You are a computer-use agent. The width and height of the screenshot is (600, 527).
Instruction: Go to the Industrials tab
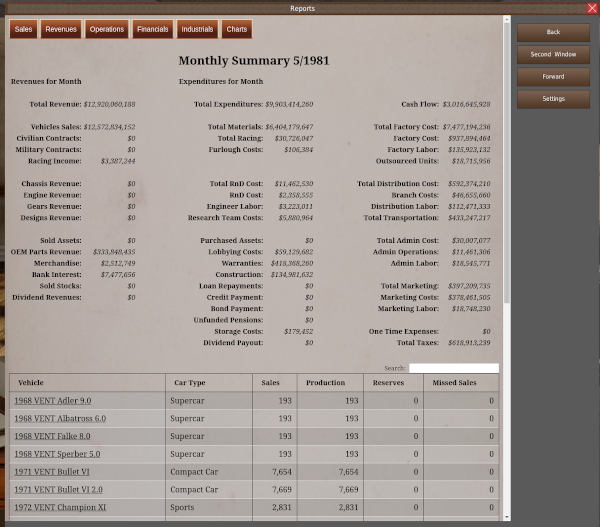coord(197,30)
